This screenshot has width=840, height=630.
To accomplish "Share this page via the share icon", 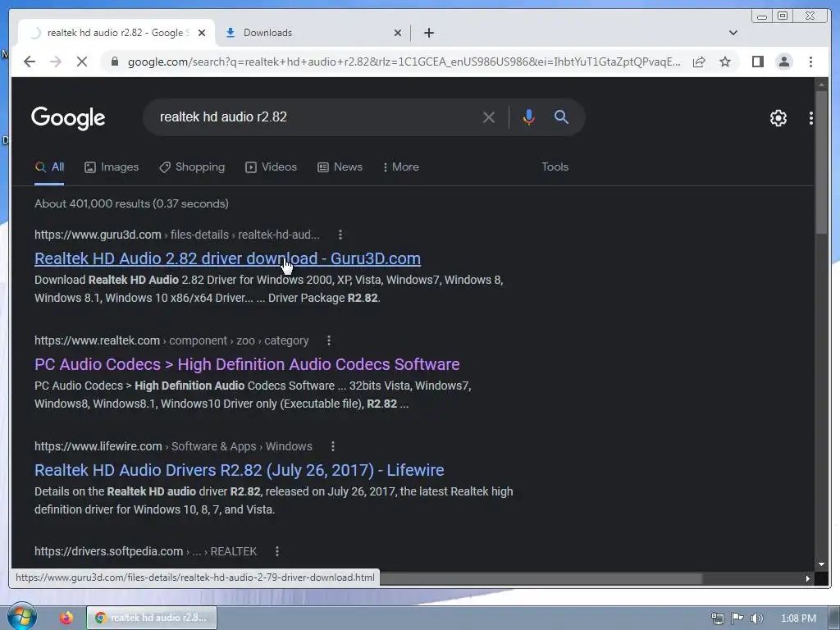I will coord(699,62).
